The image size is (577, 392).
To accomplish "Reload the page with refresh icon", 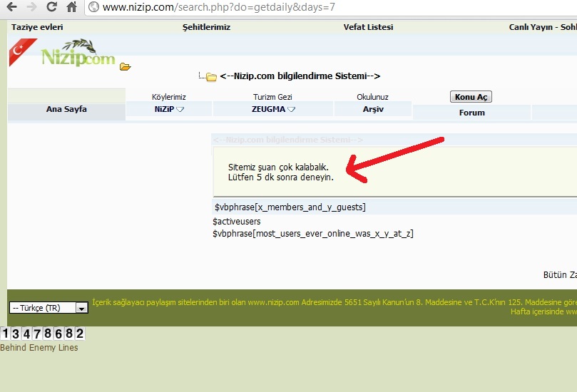I will [x=52, y=6].
